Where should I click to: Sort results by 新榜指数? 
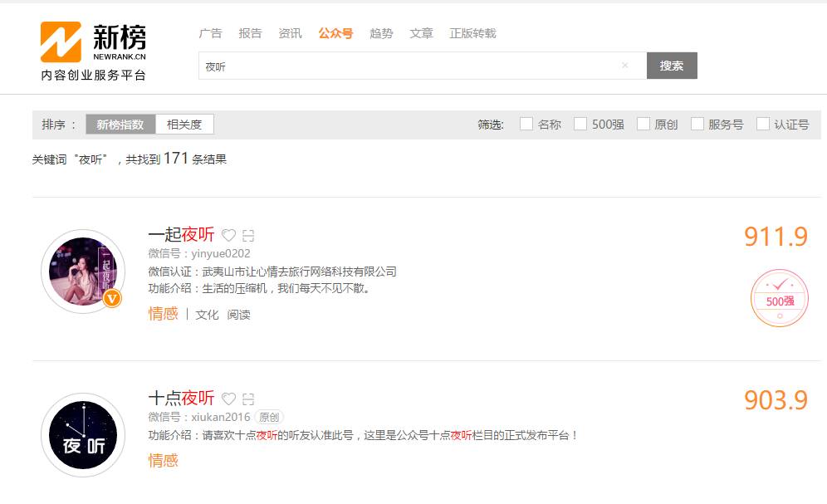[x=120, y=125]
